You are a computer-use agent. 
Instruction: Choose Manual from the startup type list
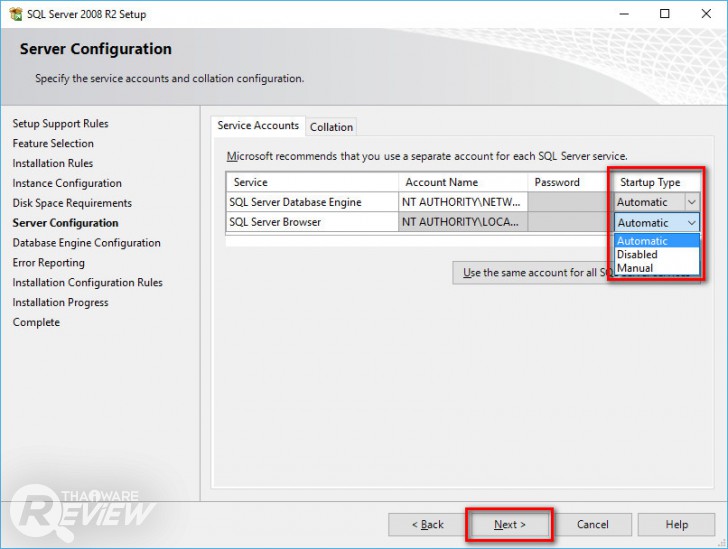coord(656,268)
